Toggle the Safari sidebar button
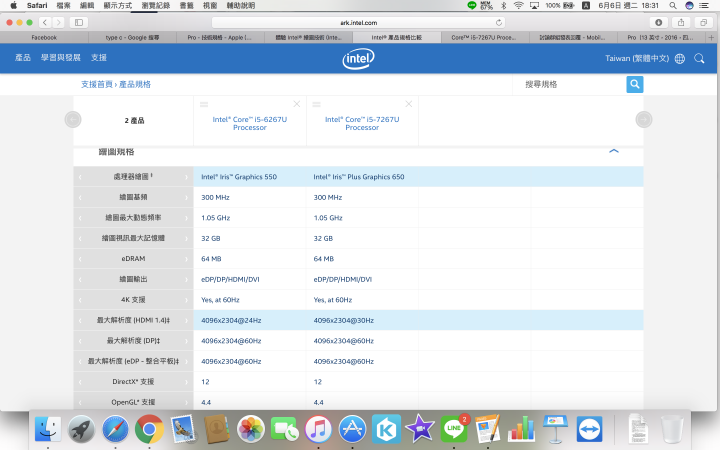The width and height of the screenshot is (720, 450). click(79, 22)
